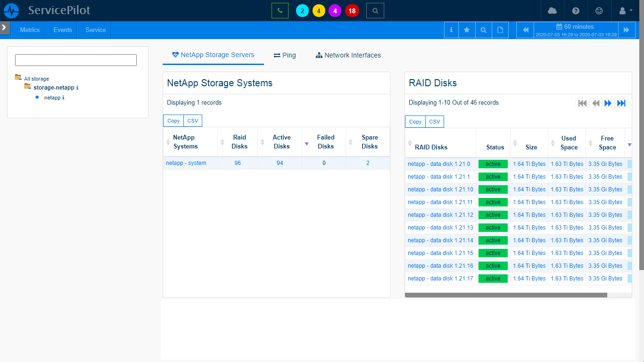The width and height of the screenshot is (644, 362).
Task: Open the 60 minutes calendar time picker
Action: (x=575, y=29)
